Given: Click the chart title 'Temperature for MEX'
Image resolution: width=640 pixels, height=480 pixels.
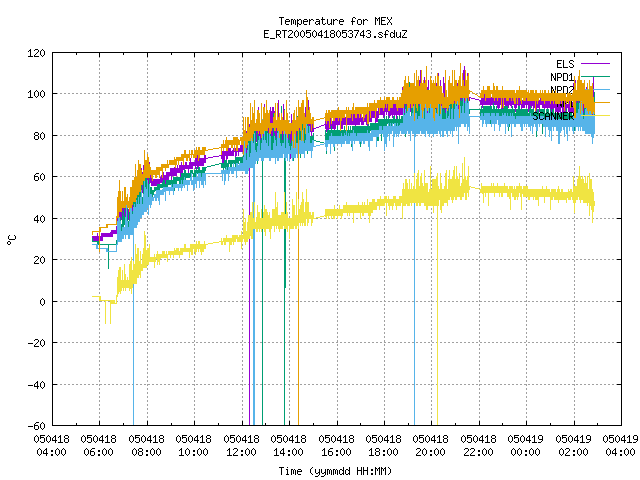Looking at the screenshot, I should (335, 21).
